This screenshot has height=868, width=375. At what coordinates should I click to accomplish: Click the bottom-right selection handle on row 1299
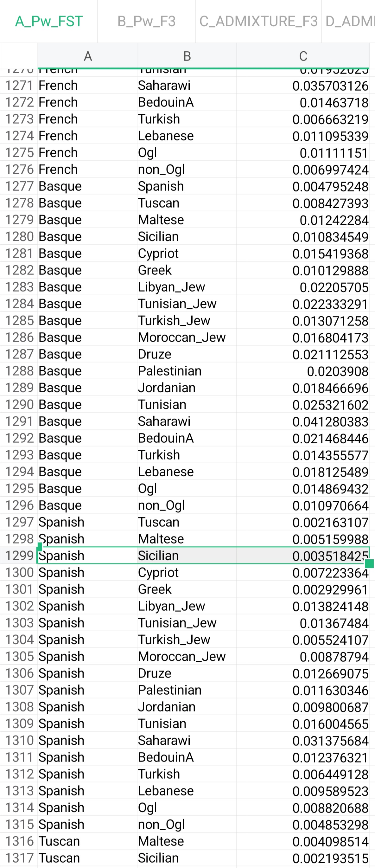click(x=369, y=563)
